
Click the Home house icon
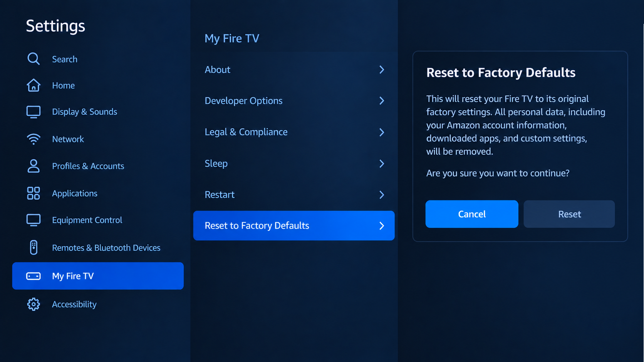point(34,85)
